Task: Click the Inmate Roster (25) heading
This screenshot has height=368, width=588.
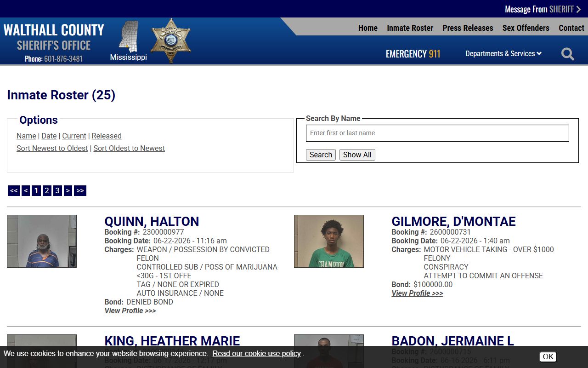Action: 61,95
